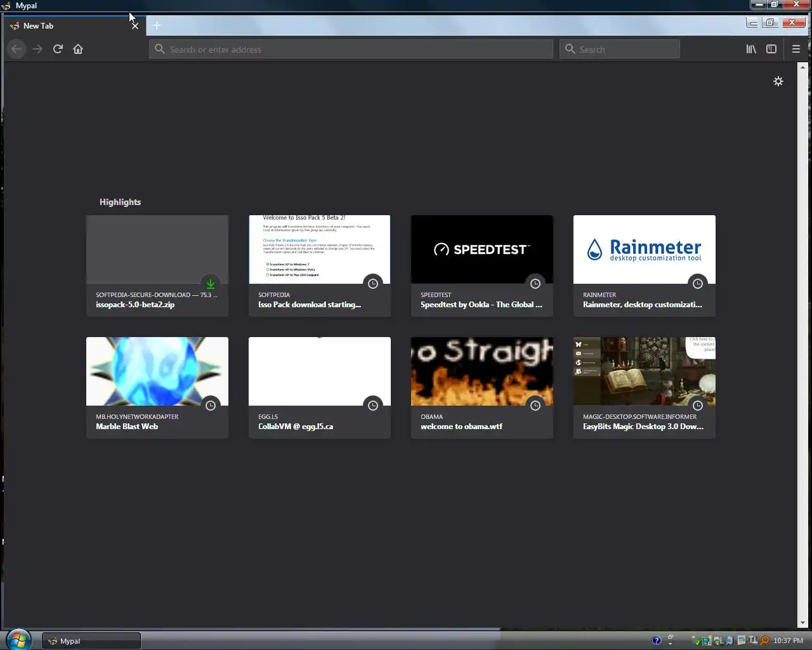Screen dimensions: 812x650
Task: Restore down the inner browser window
Action: click(x=769, y=23)
